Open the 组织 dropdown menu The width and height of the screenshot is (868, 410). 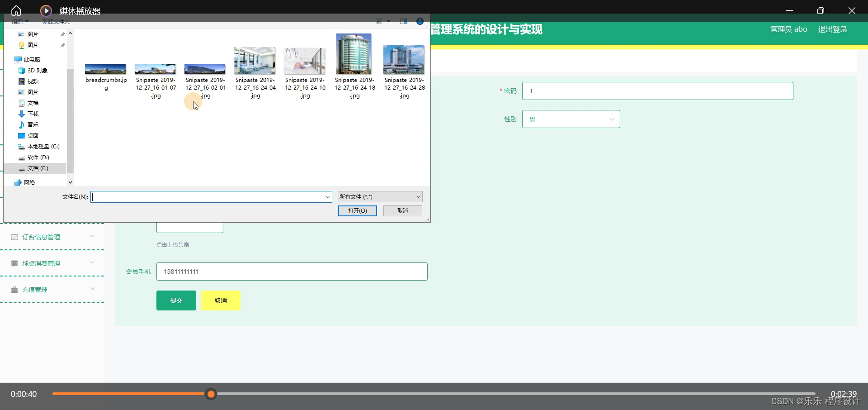click(19, 21)
